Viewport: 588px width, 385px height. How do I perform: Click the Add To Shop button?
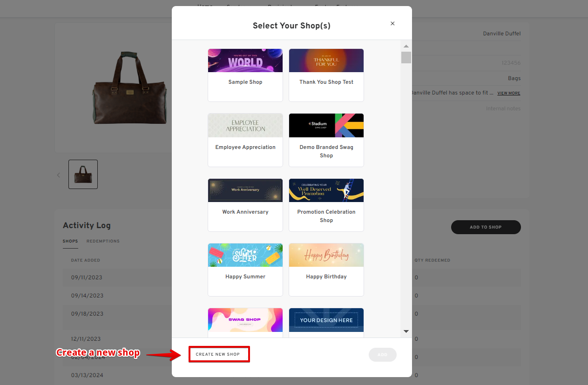point(486,227)
